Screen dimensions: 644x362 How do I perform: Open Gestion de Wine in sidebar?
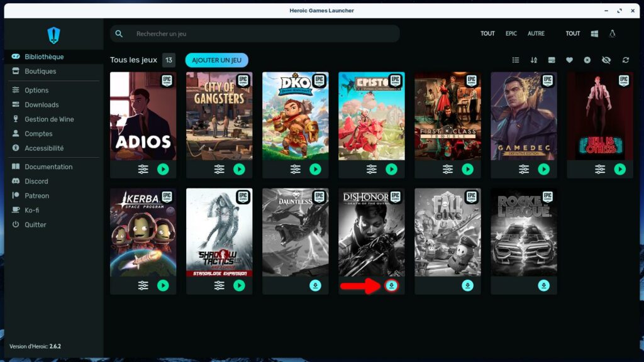(x=49, y=119)
